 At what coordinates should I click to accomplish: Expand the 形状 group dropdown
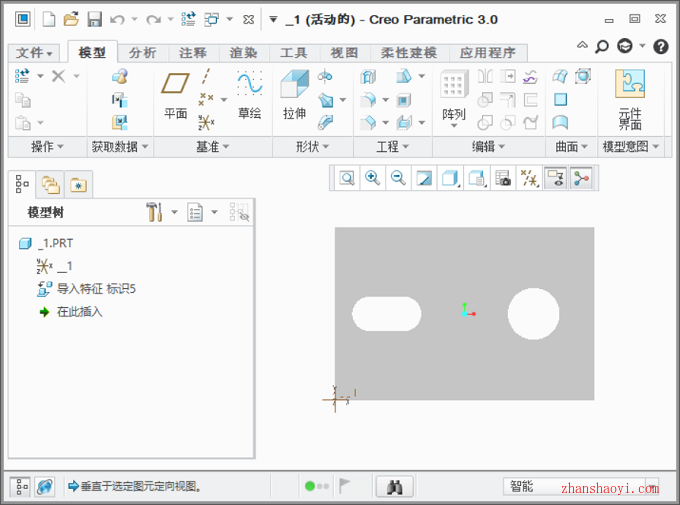[x=313, y=147]
